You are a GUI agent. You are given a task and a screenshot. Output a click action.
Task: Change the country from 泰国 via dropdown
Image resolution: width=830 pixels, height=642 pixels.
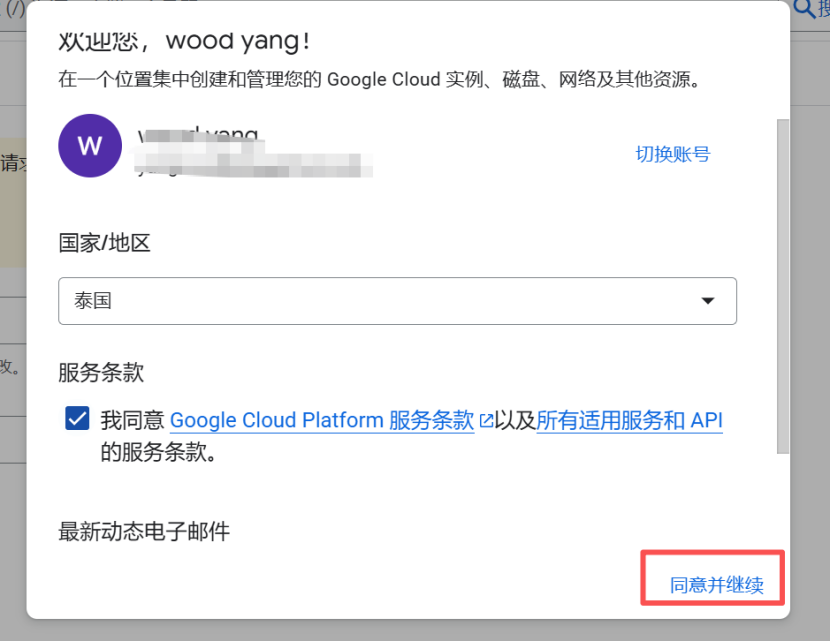[x=397, y=300]
